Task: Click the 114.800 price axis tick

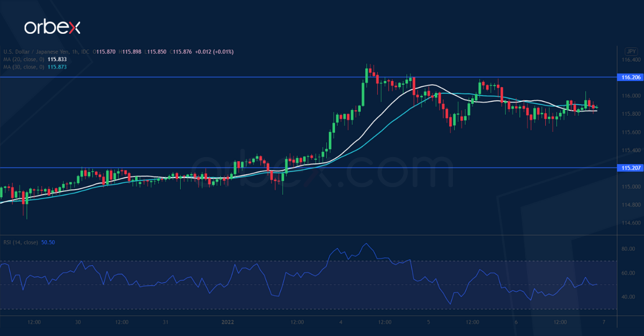Action: (631, 205)
